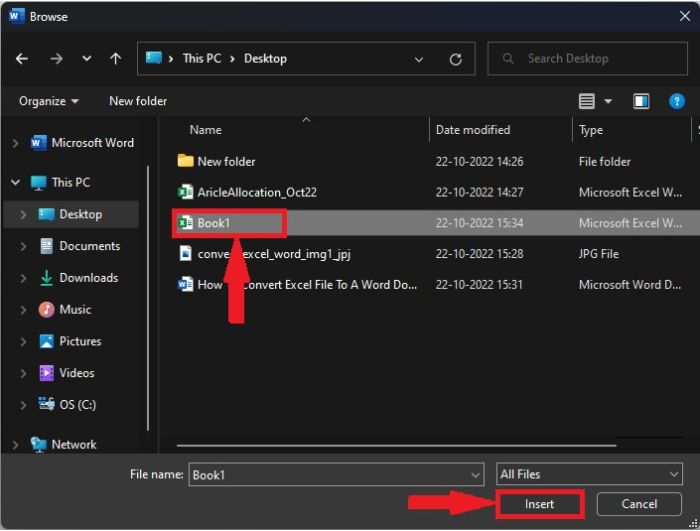The height and width of the screenshot is (531, 700).
Task: Expand the Videos tree node
Action: tap(23, 373)
